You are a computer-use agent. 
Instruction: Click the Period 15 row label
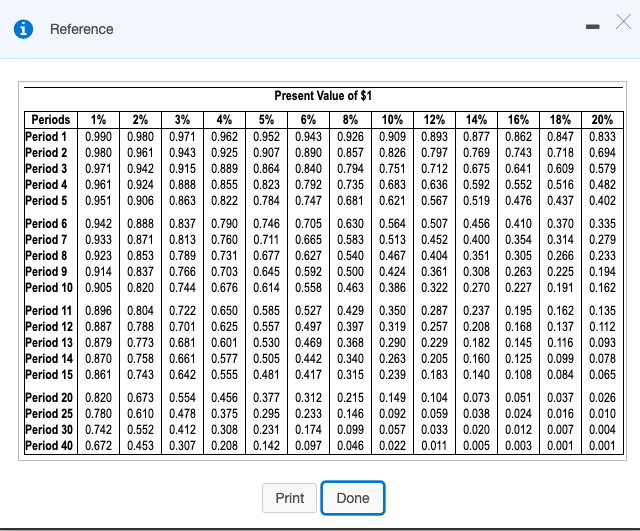pos(49,374)
